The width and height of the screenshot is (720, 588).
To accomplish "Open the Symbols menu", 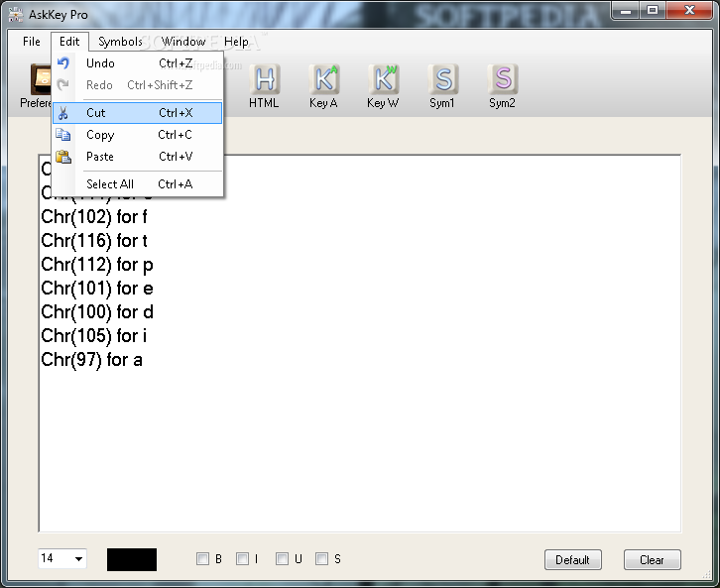I will pos(120,42).
